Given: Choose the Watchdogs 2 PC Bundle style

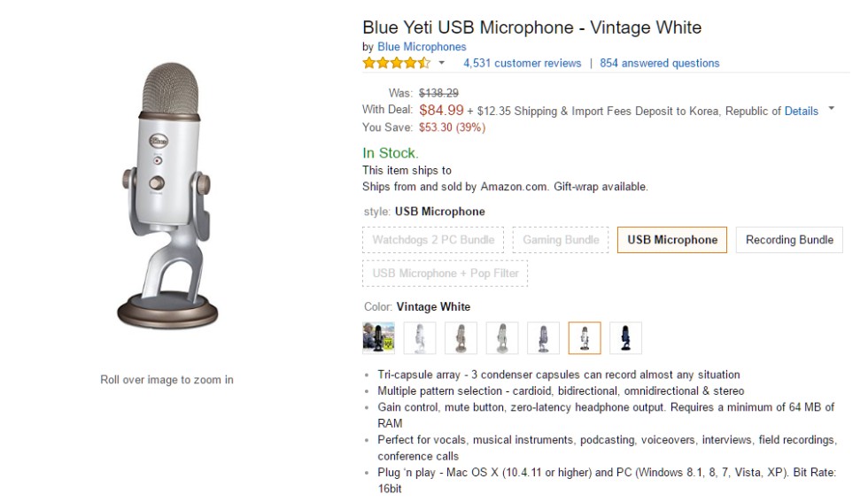Looking at the screenshot, I should pyautogui.click(x=433, y=240).
